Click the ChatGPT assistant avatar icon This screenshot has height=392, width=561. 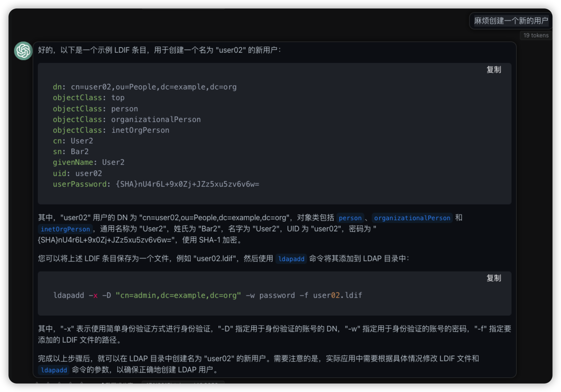click(x=23, y=51)
